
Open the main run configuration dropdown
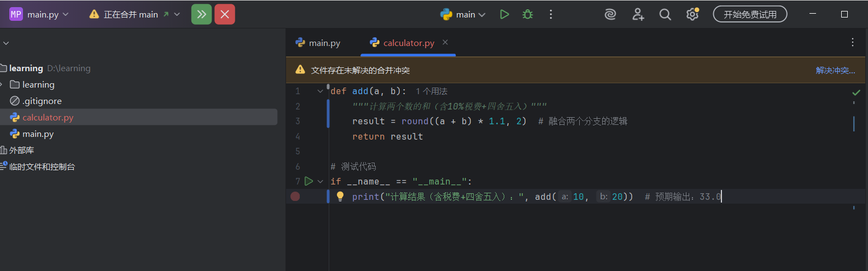(x=463, y=15)
